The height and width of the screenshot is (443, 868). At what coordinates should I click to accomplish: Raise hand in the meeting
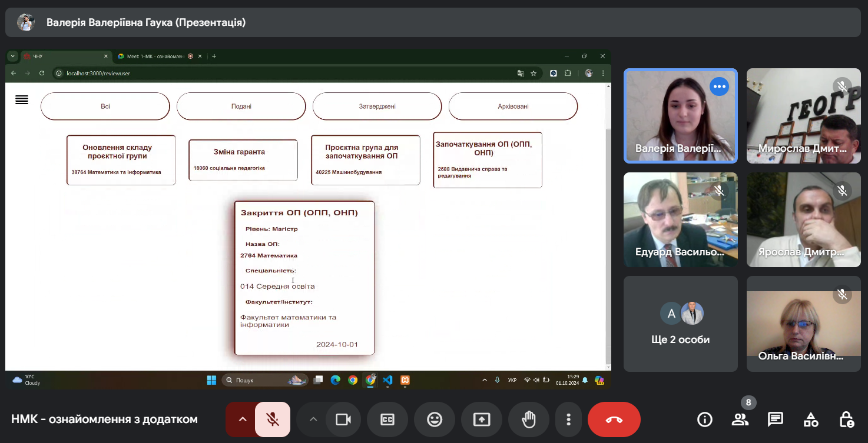529,419
